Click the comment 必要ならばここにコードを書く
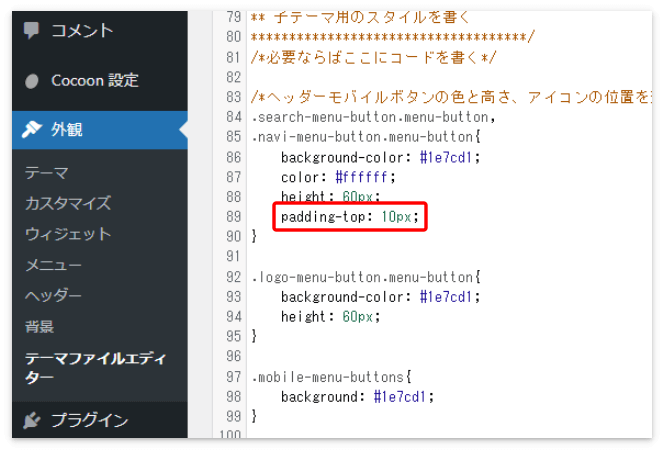The image size is (664, 451). pos(373,57)
